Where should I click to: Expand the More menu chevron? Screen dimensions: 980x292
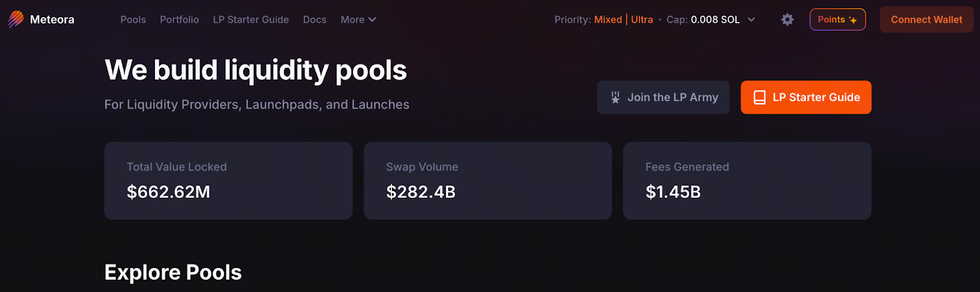click(x=372, y=20)
